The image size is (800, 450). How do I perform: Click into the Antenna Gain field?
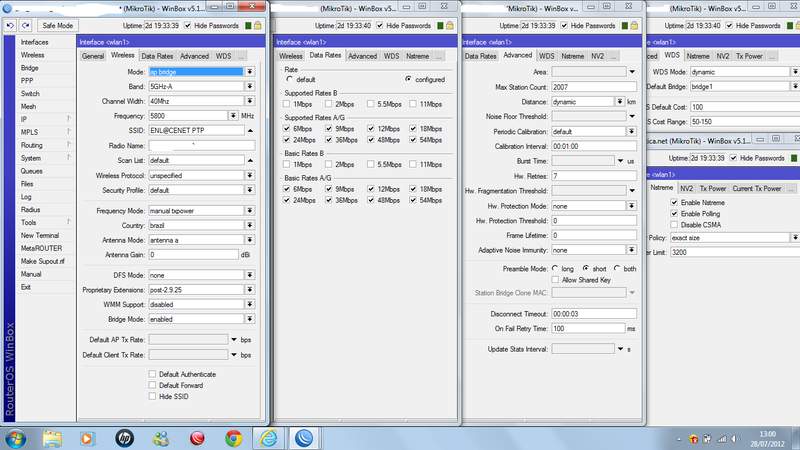pyautogui.click(x=193, y=255)
